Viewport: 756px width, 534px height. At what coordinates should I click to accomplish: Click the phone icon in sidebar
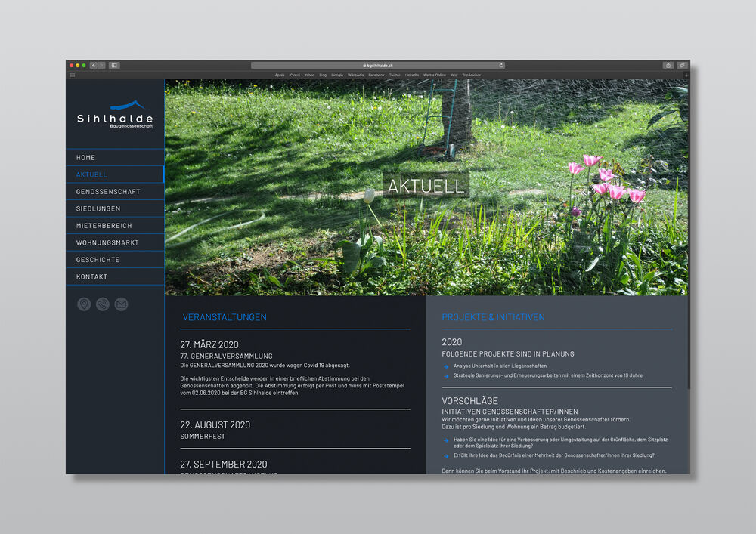coord(103,304)
